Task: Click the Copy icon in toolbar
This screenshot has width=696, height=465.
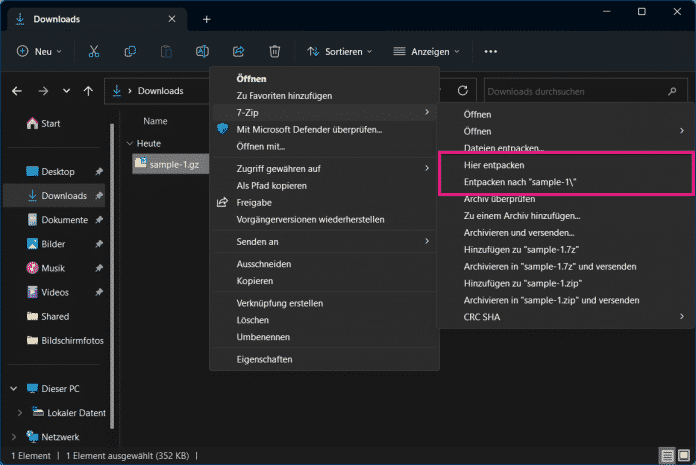Action: coord(130,51)
